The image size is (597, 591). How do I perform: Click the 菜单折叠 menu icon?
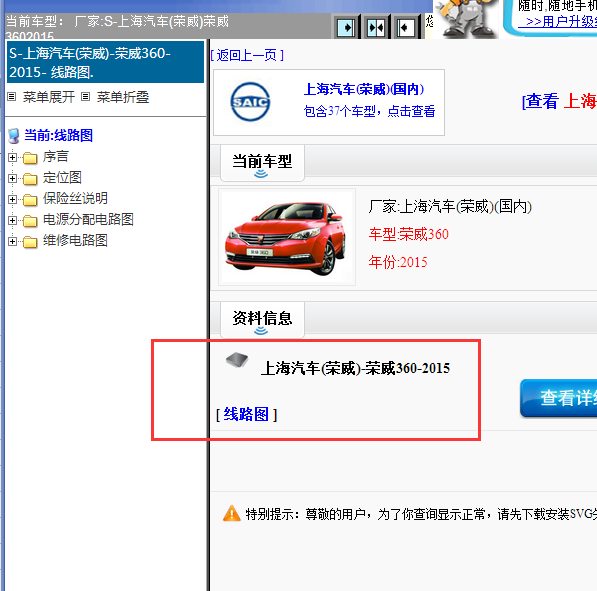pyautogui.click(x=86, y=97)
